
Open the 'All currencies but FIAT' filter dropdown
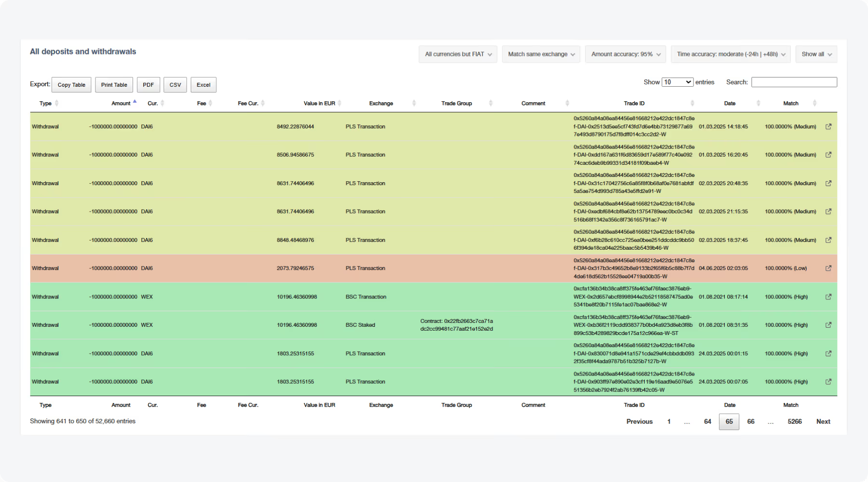click(x=457, y=54)
